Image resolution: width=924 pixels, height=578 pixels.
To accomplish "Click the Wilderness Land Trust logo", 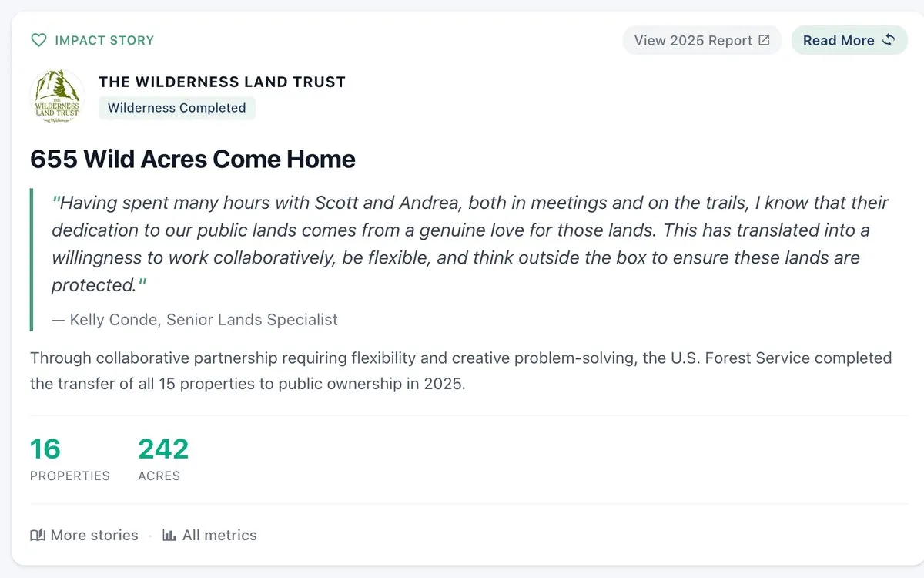I will coord(58,96).
